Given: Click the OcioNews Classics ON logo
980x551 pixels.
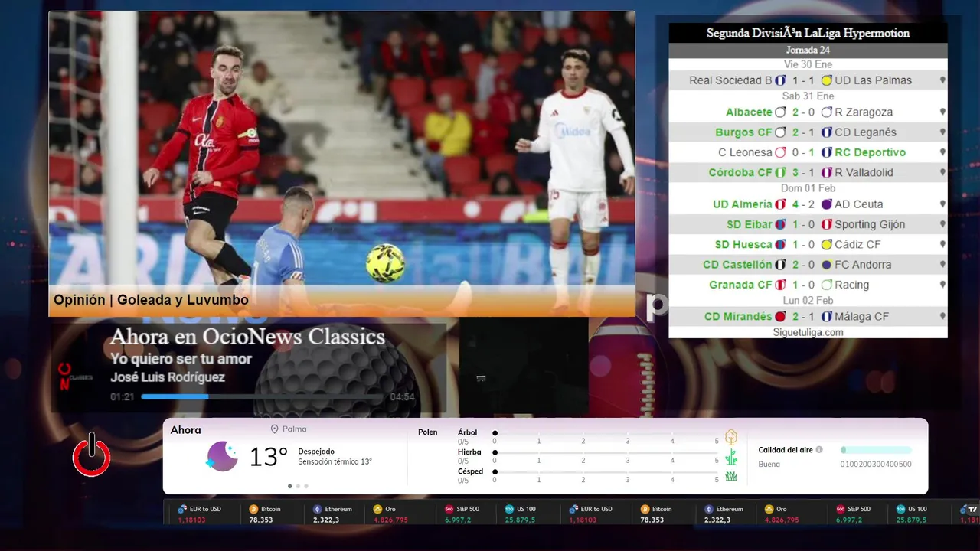Looking at the screenshot, I should (73, 376).
